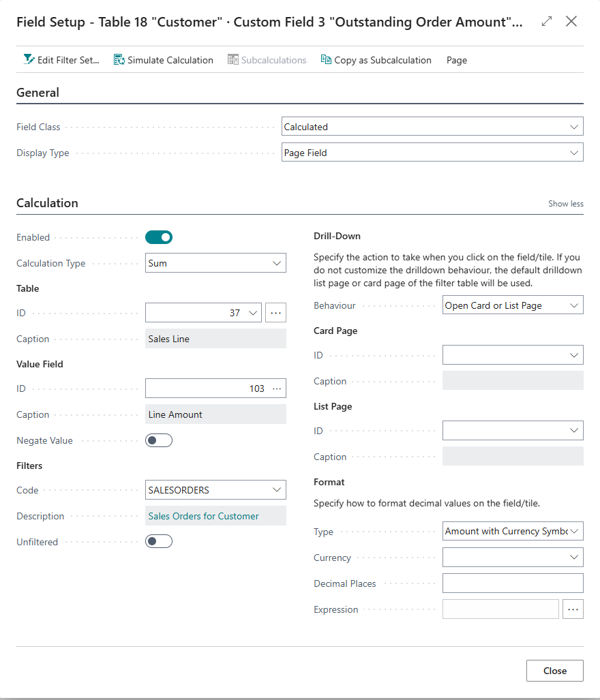
Task: Click the Drill-Down heading text
Action: tap(337, 236)
